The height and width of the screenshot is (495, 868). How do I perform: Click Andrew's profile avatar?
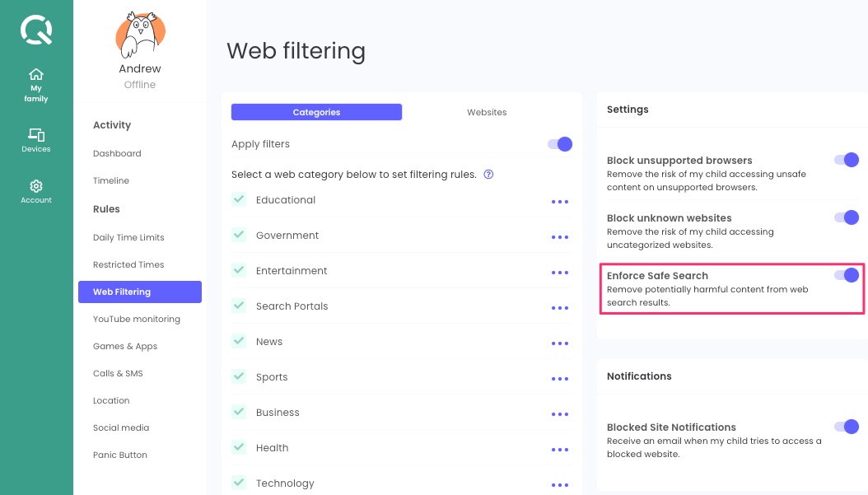point(139,35)
